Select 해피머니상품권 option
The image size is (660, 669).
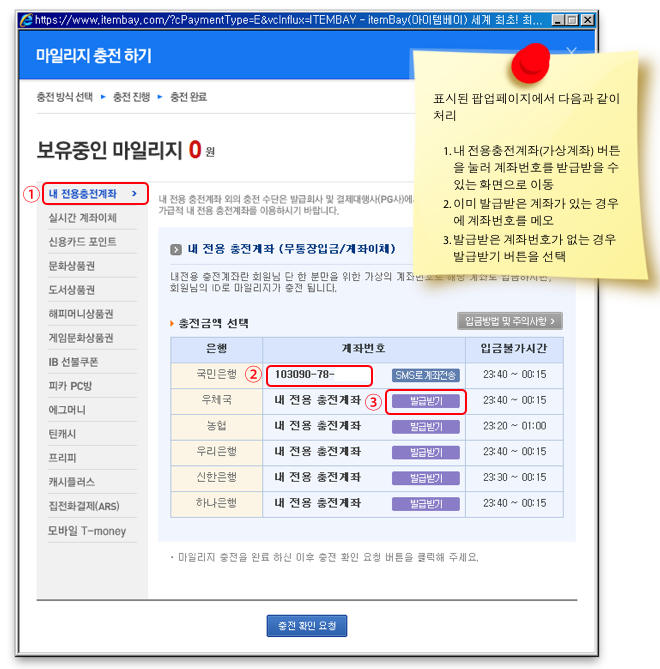[81, 314]
